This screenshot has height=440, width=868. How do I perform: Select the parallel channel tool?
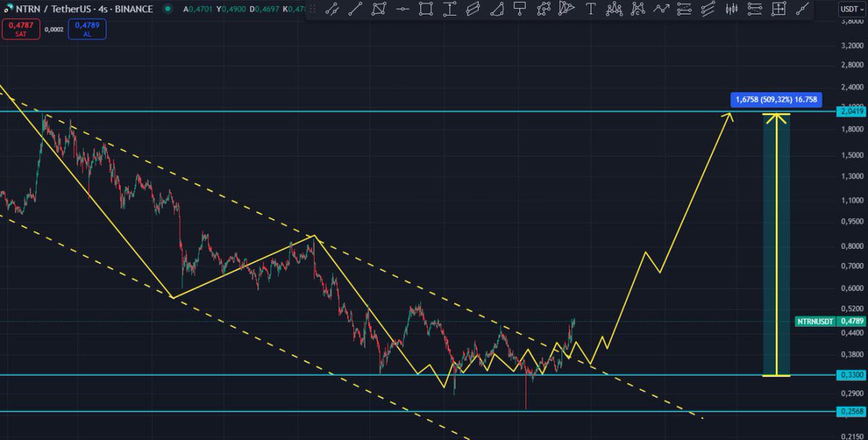472,9
